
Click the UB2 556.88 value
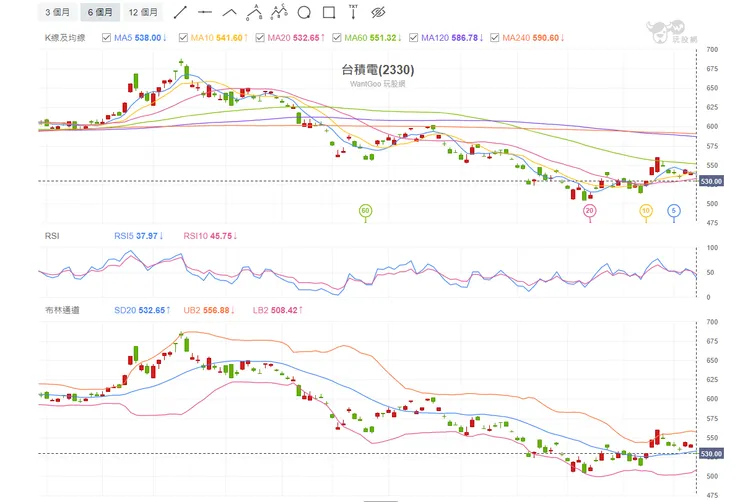209,310
